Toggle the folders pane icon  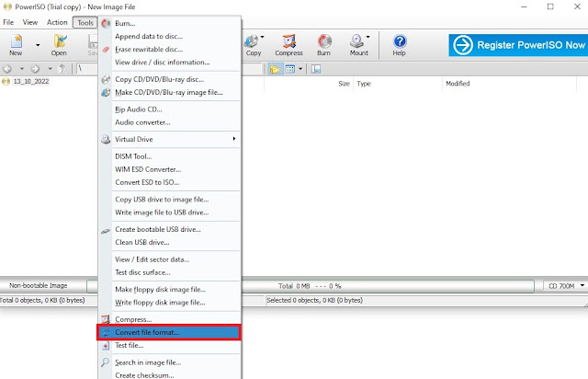tap(275, 69)
